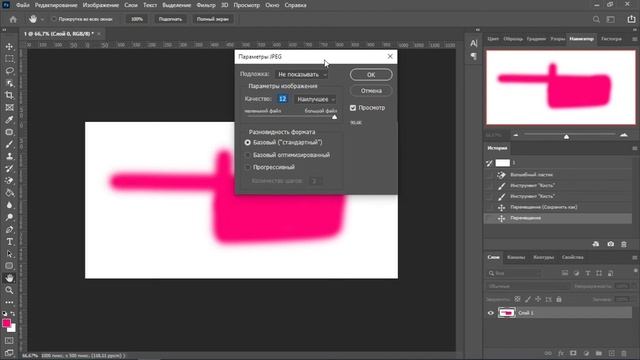Click the Fit Screen button
This screenshot has width=640, height=360.
170,19
